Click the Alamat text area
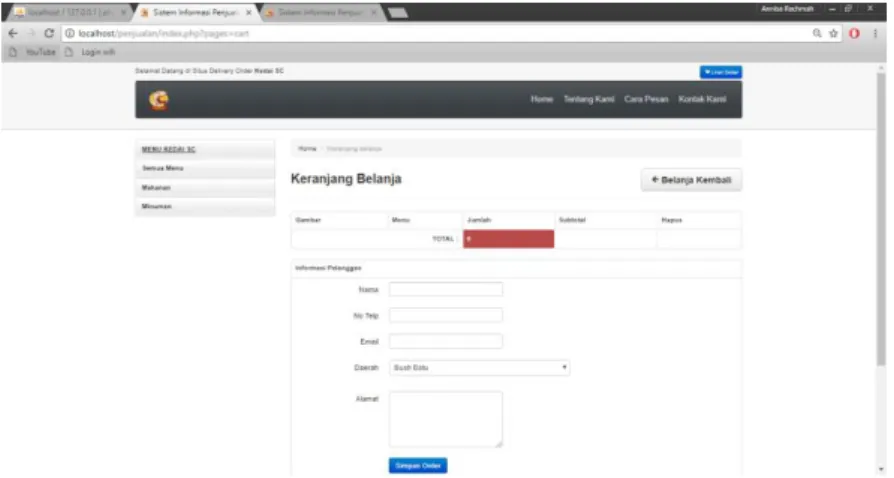 pyautogui.click(x=446, y=419)
